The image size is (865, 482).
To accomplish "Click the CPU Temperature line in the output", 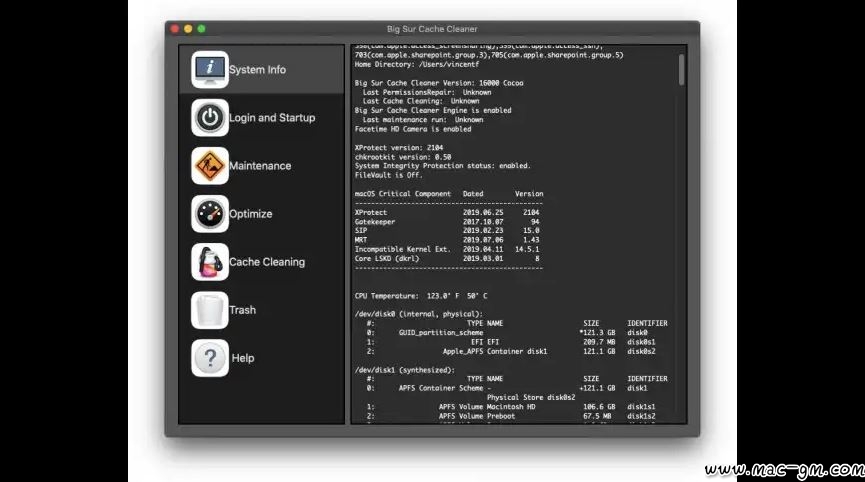I will 421,296.
